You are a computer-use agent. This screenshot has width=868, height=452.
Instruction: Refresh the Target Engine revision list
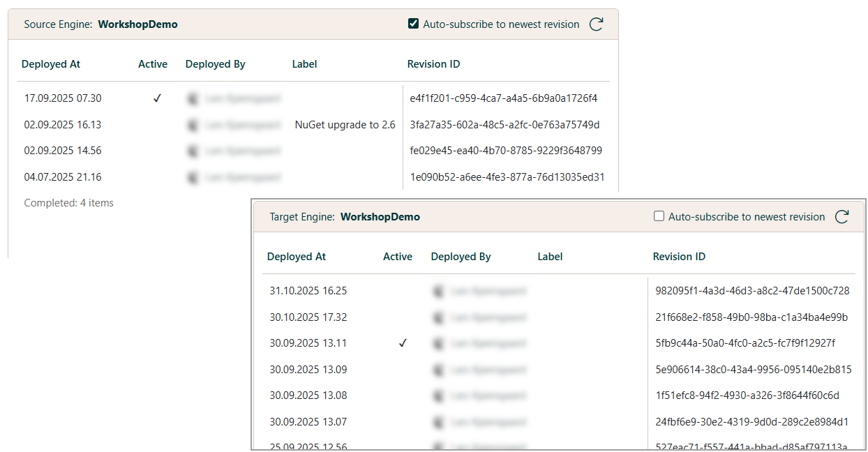coord(841,217)
